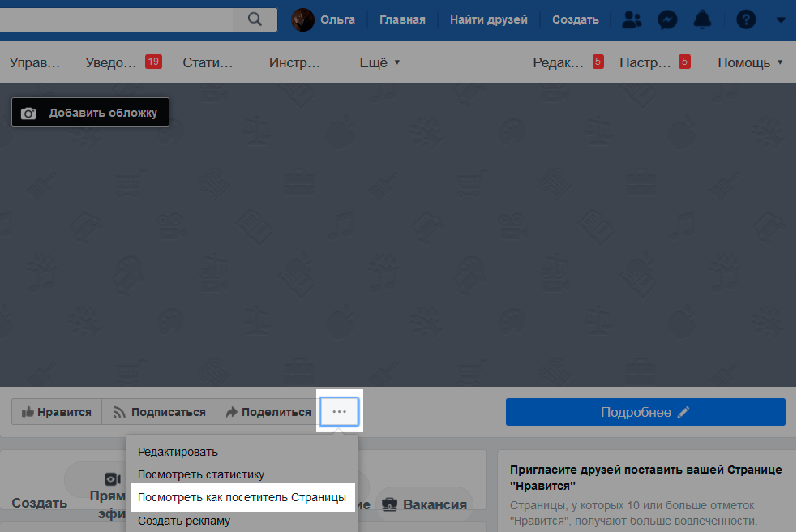
Task: Expand the account dropdown arrow
Action: (x=782, y=20)
